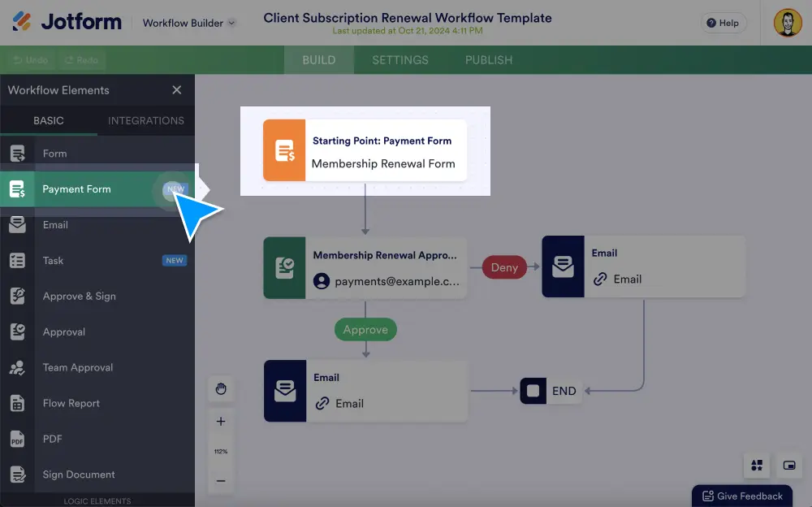
Task: Click the minimap toggle icon at bottom right
Action: click(x=788, y=465)
